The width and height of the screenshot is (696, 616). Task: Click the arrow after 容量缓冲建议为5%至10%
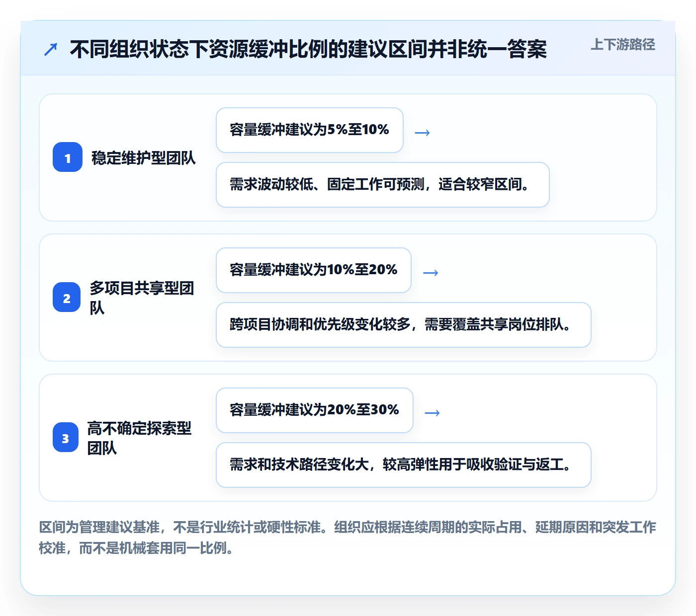(x=422, y=133)
